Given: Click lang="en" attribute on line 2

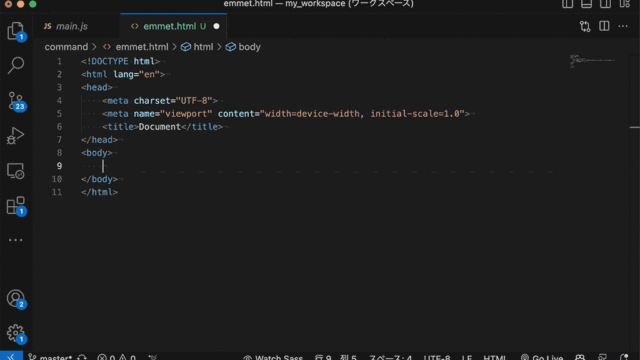Looking at the screenshot, I should point(136,74).
